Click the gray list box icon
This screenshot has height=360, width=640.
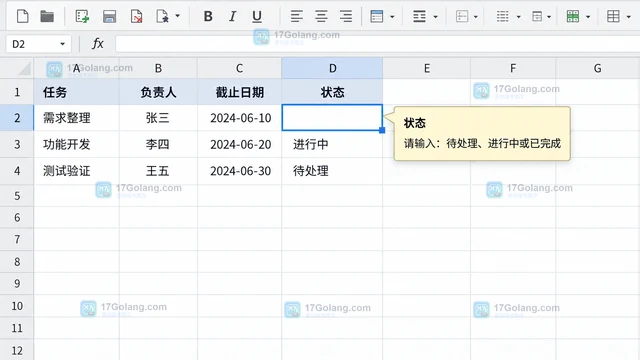(462, 16)
